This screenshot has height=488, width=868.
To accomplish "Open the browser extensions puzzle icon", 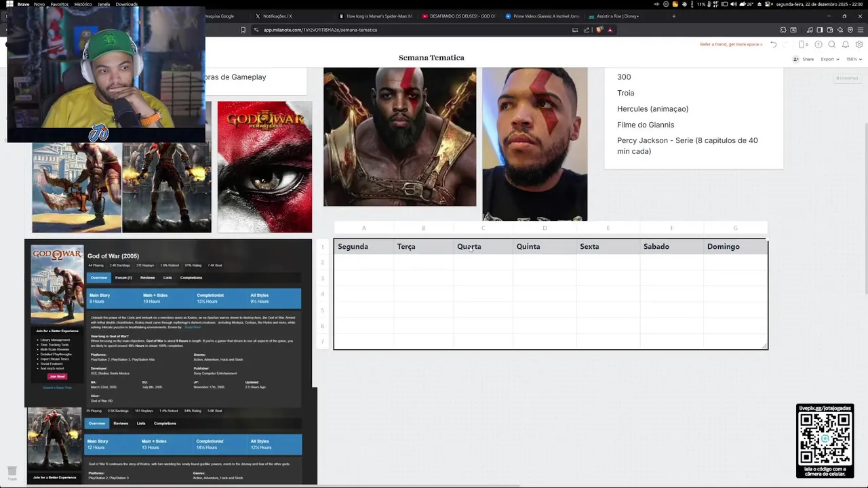I will [x=783, y=30].
